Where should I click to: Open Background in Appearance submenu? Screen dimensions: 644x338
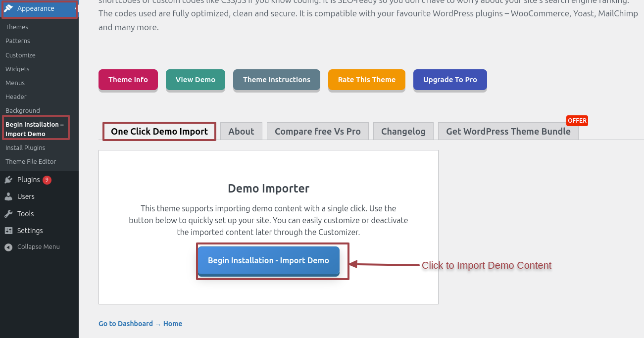click(x=23, y=110)
